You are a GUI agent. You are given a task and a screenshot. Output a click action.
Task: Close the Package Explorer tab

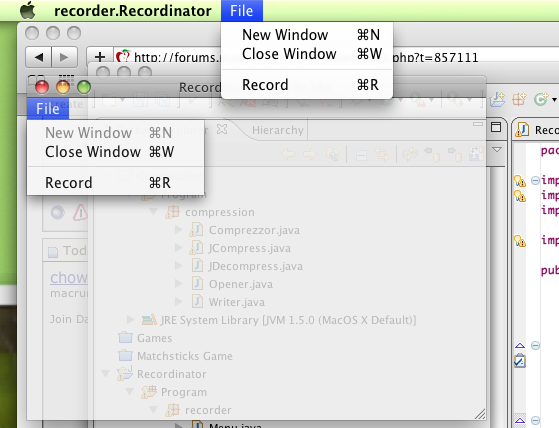point(222,129)
